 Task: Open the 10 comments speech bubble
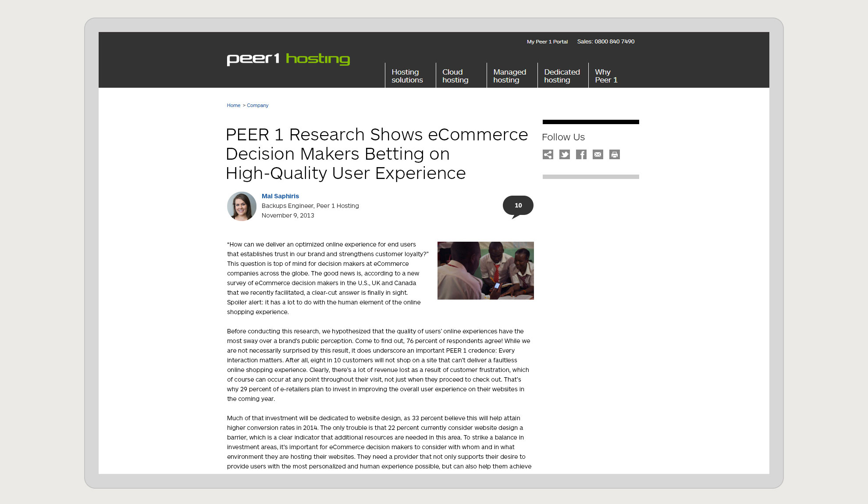(518, 206)
